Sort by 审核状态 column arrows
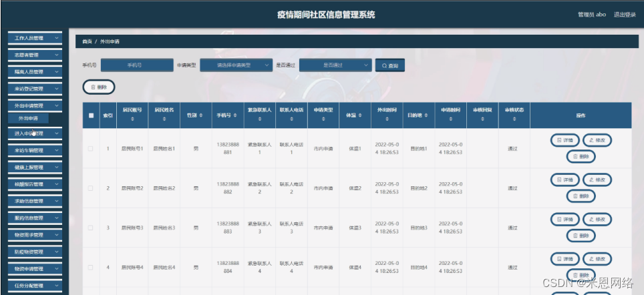This screenshot has width=644, height=295. [514, 119]
